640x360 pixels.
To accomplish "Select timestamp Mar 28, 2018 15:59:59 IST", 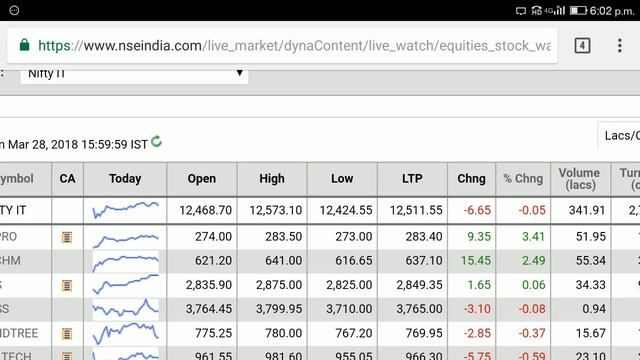I will [x=78, y=144].
